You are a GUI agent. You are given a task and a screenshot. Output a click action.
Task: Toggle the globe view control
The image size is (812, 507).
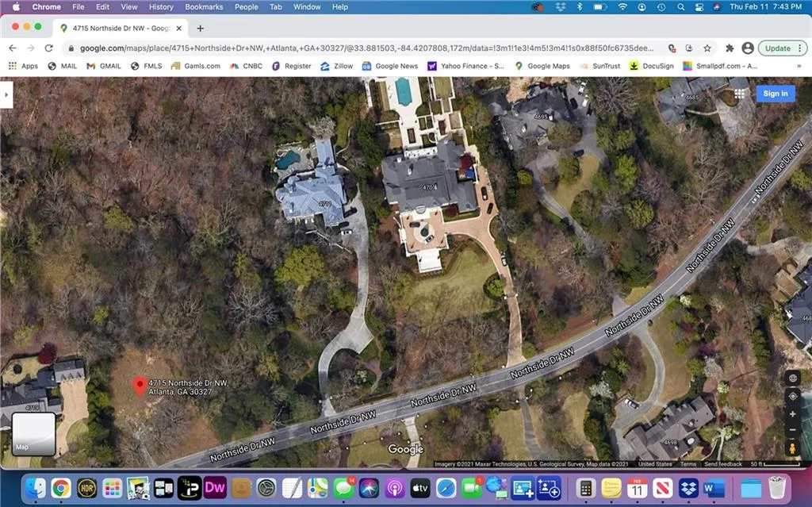793,378
